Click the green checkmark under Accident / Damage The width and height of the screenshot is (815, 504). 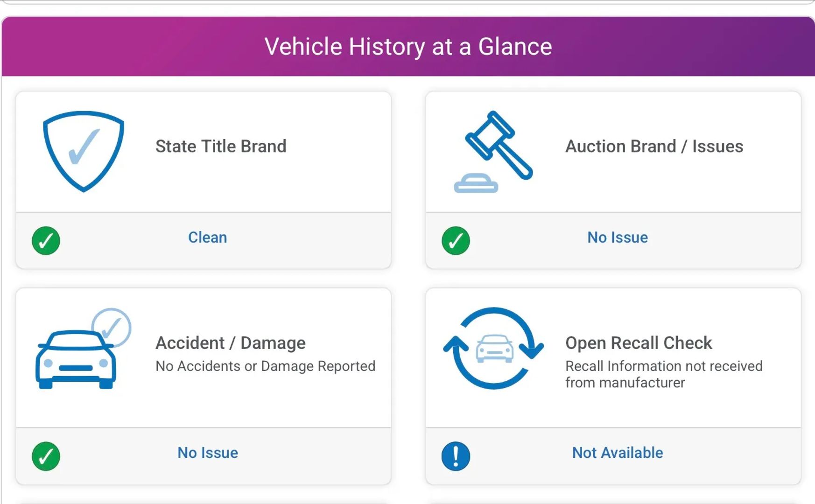pyautogui.click(x=46, y=456)
